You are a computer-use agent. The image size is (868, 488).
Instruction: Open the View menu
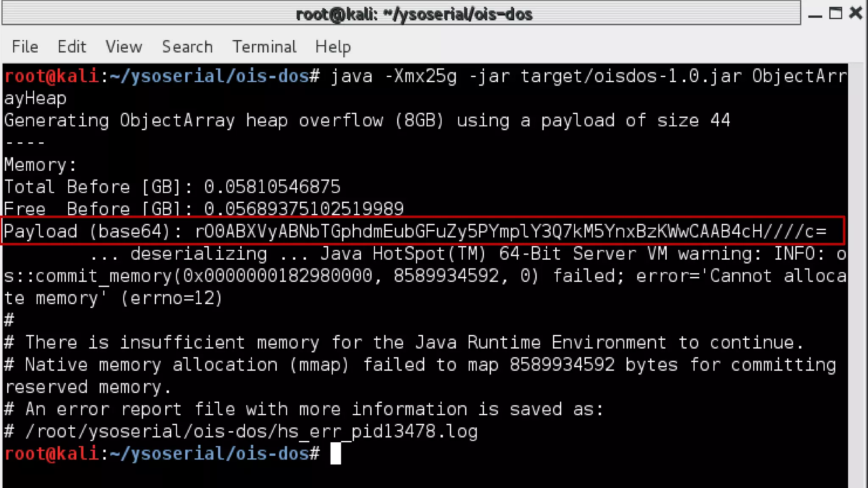coord(123,47)
